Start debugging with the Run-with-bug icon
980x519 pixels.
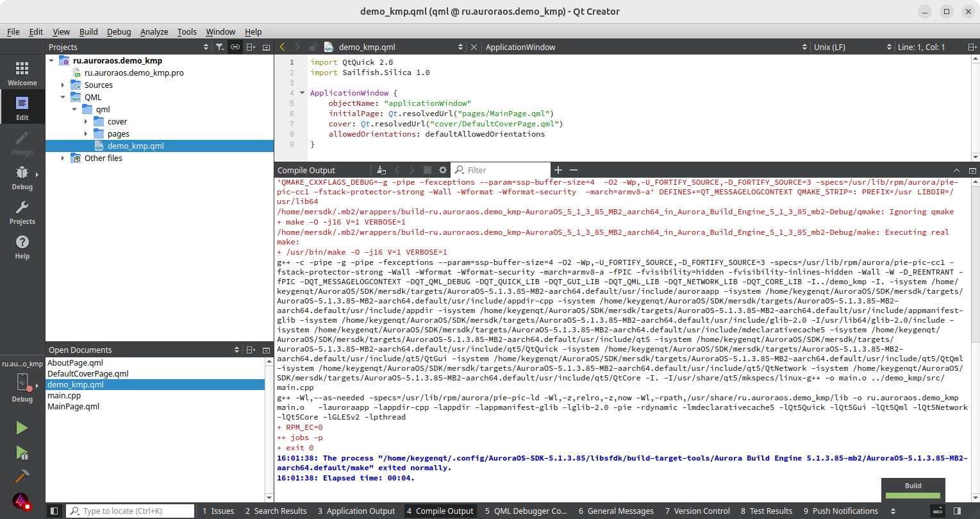click(x=22, y=453)
